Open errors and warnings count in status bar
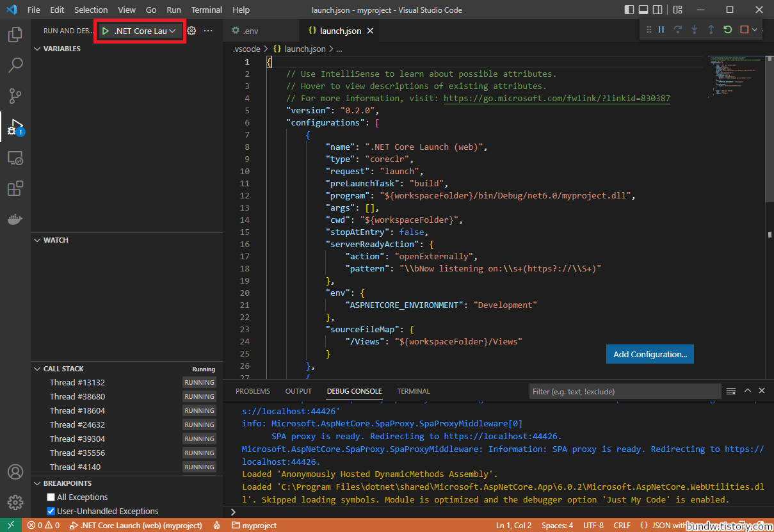The height and width of the screenshot is (532, 774). pos(43,525)
